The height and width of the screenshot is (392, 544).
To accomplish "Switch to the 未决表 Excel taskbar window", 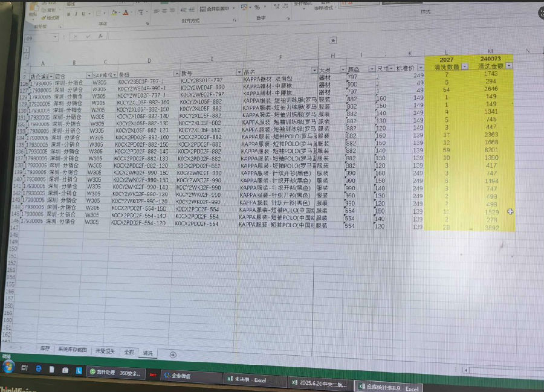I will [254, 380].
